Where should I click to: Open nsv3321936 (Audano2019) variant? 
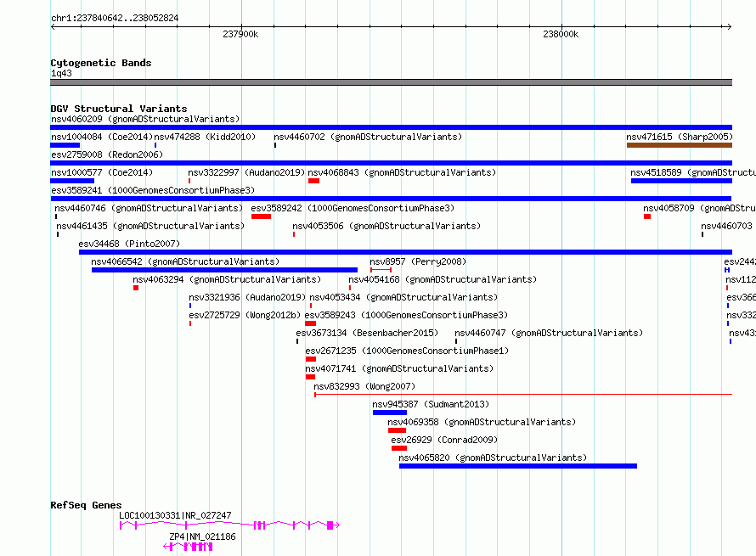[x=247, y=297]
